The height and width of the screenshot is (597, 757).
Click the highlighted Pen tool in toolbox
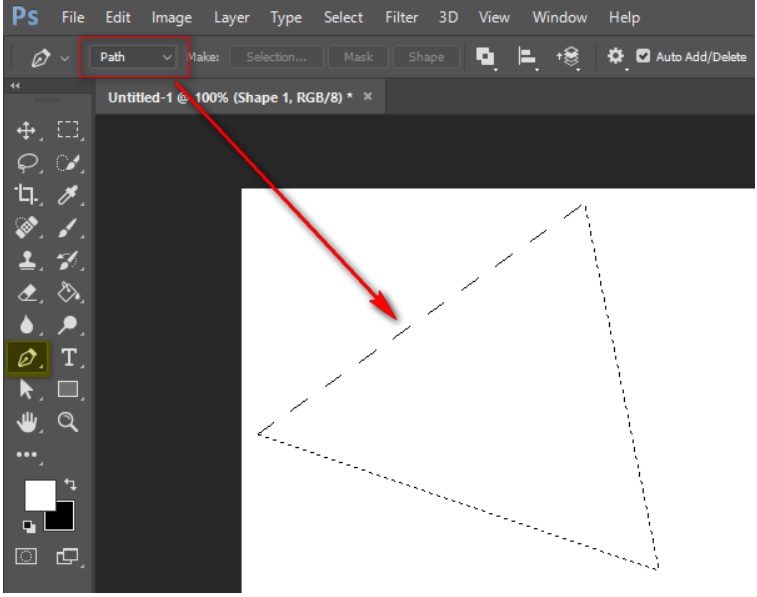[x=28, y=358]
